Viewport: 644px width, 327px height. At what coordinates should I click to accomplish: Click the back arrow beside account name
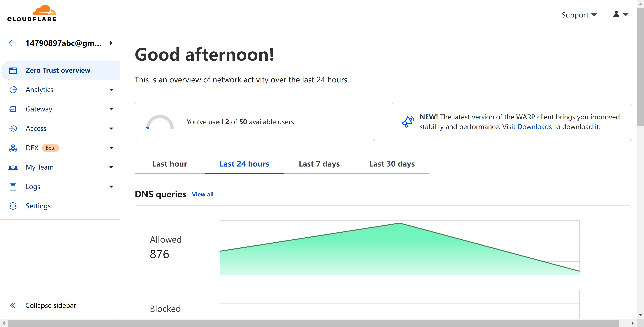13,43
